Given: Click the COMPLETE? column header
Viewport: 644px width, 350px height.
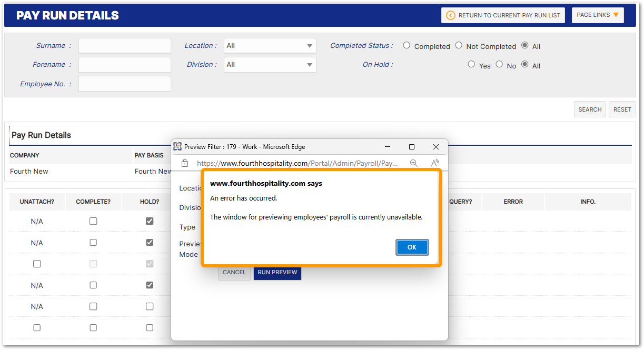Looking at the screenshot, I should click(x=93, y=202).
